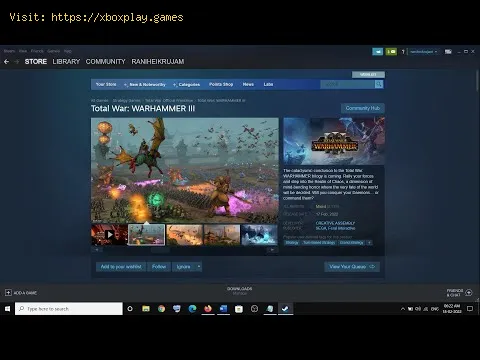
Task: Click the Grand Strategy tag
Action: point(352,243)
